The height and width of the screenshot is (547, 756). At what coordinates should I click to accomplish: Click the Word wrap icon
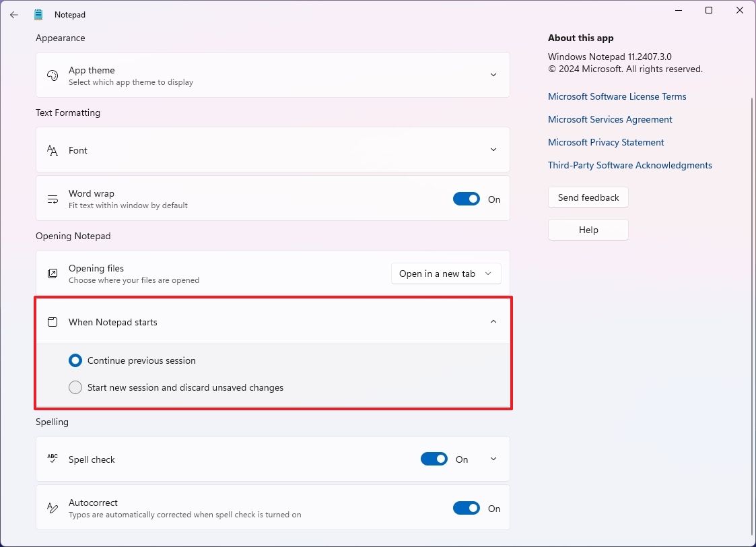coord(53,199)
